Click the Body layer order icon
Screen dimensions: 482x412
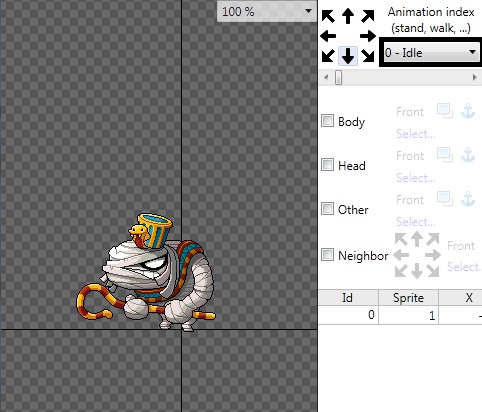[x=445, y=111]
